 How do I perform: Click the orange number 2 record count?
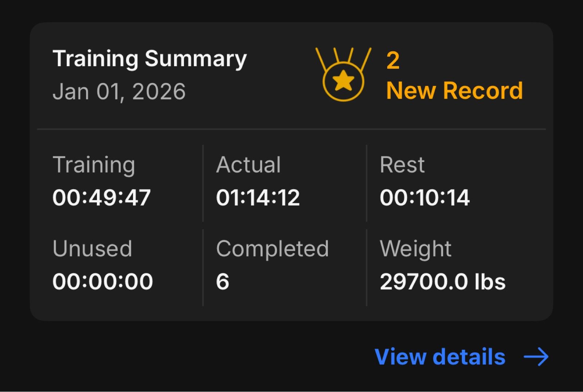[393, 60]
